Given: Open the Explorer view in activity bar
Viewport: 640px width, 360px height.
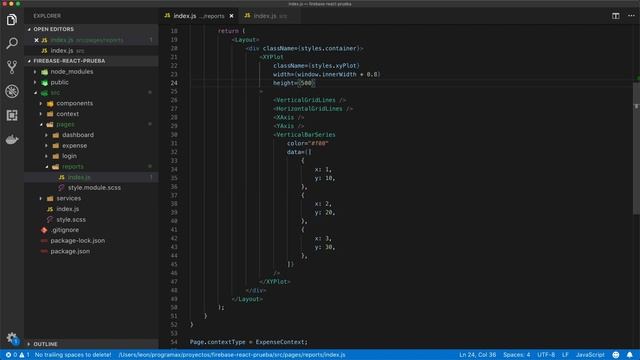Looking at the screenshot, I should point(12,19).
